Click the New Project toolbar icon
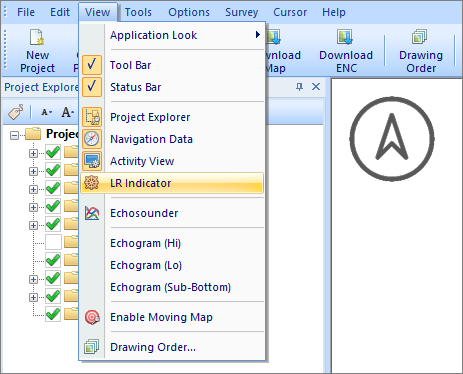463x374 pixels. 37,37
